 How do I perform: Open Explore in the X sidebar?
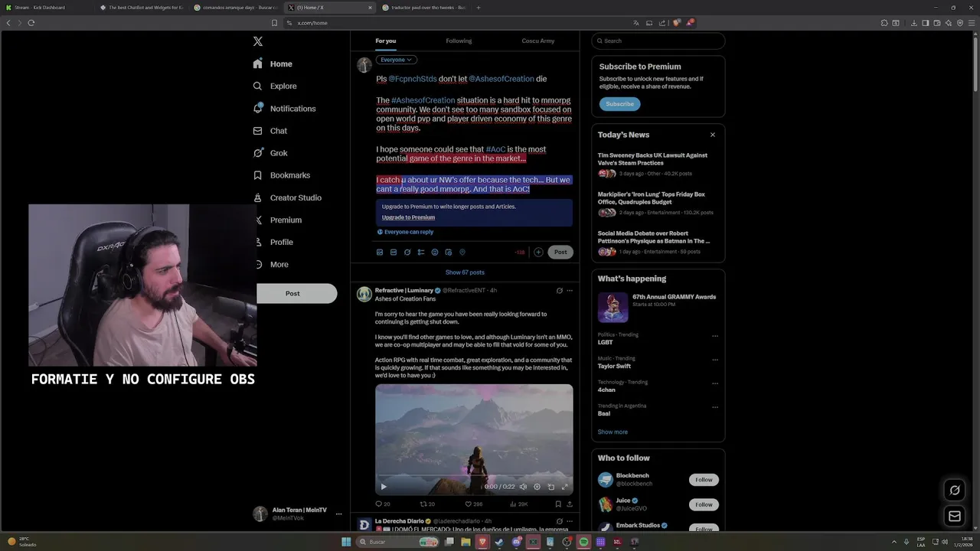coord(275,86)
